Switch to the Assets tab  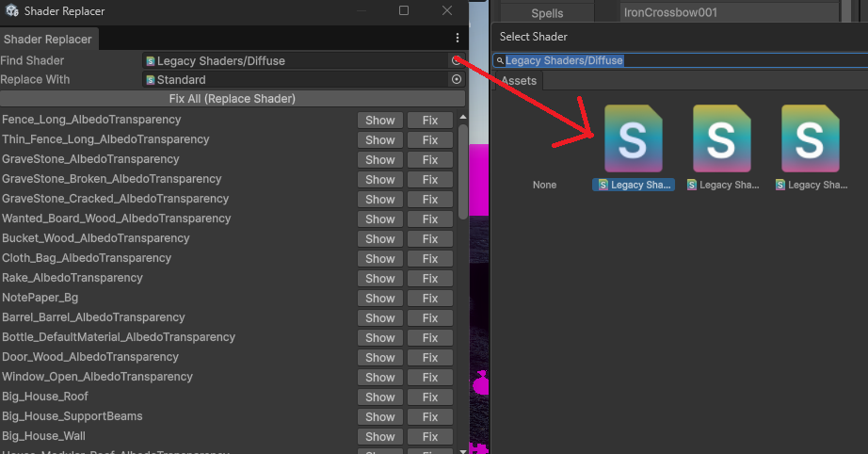tap(519, 81)
